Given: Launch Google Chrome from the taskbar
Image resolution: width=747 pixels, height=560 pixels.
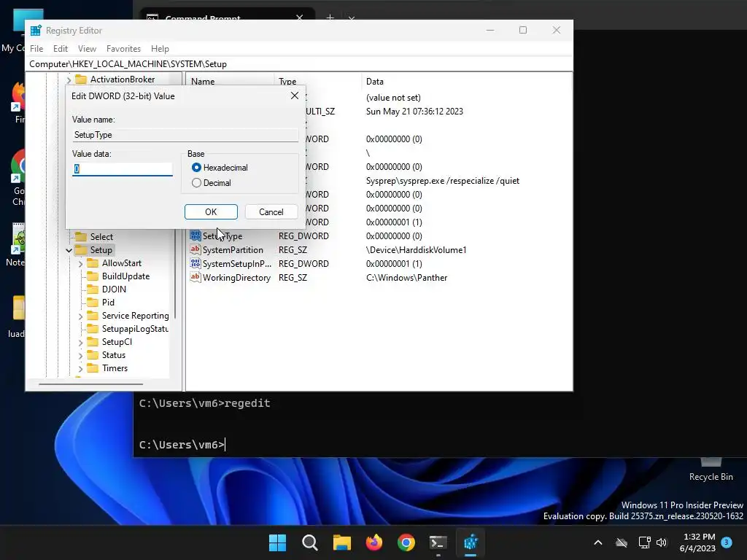Looking at the screenshot, I should pos(406,542).
